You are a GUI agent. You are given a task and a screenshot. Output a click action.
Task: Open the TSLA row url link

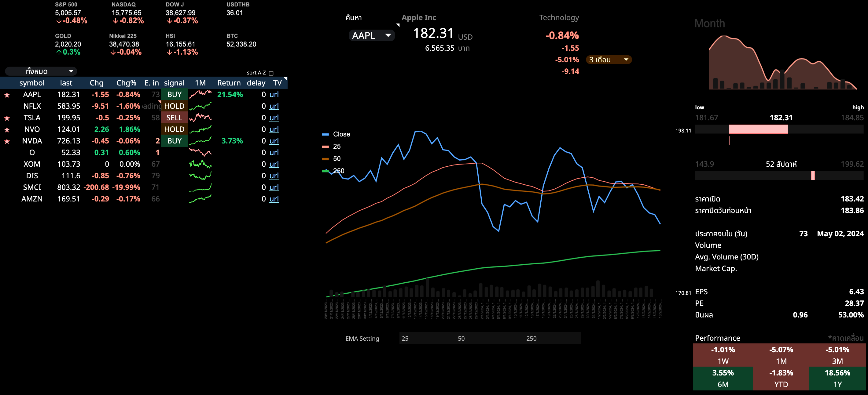[x=274, y=118]
